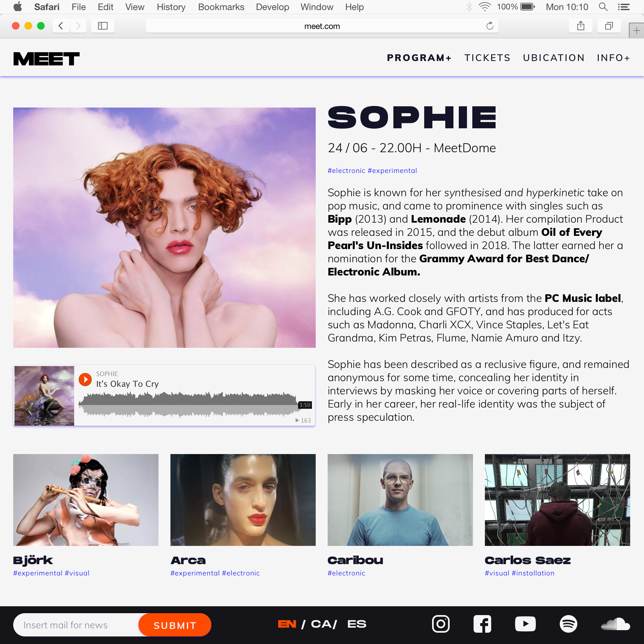Screen dimensions: 644x644
Task: Open the Arca artist thumbnail
Action: [243, 500]
